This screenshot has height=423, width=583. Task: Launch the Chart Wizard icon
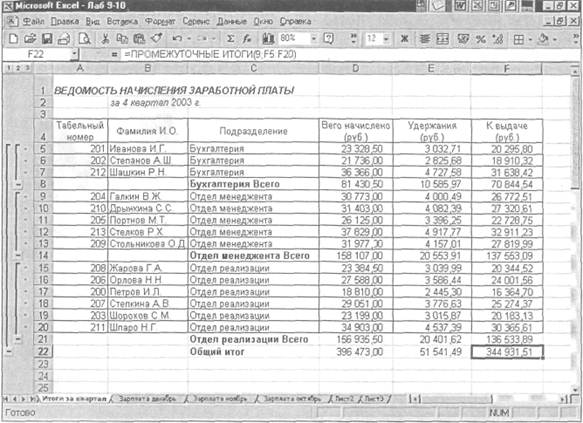(x=268, y=38)
